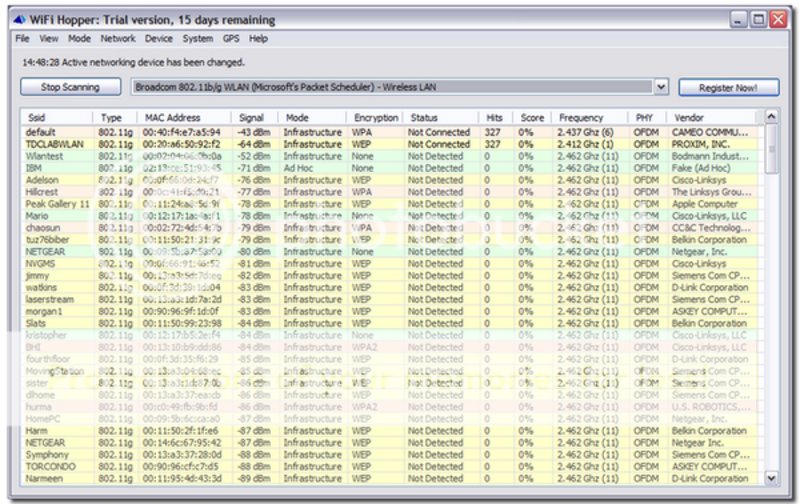The height and width of the screenshot is (504, 800).
Task: Open the Network menu
Action: [x=117, y=38]
